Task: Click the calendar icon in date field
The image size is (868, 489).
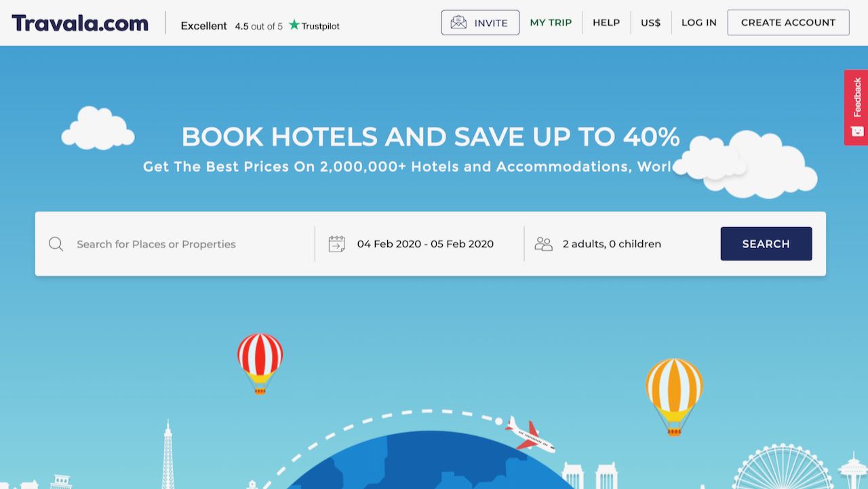Action: [x=337, y=244]
